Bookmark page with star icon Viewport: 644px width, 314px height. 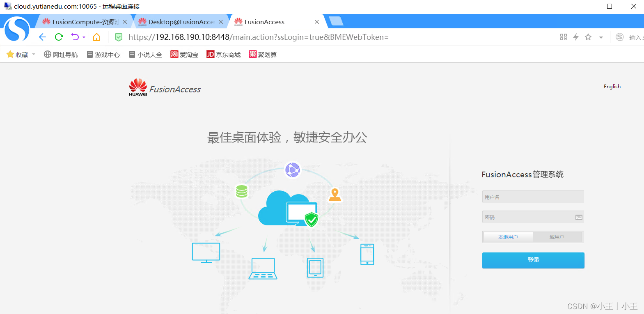588,37
